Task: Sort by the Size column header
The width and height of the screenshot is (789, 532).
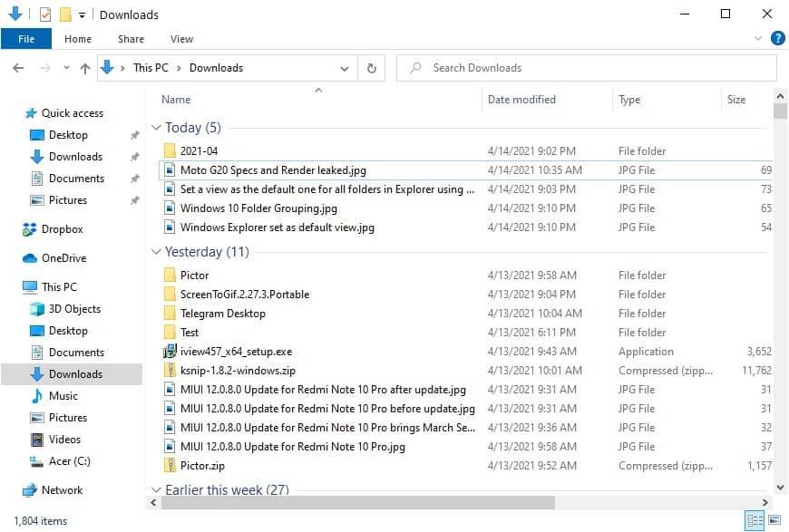Action: coord(736,100)
